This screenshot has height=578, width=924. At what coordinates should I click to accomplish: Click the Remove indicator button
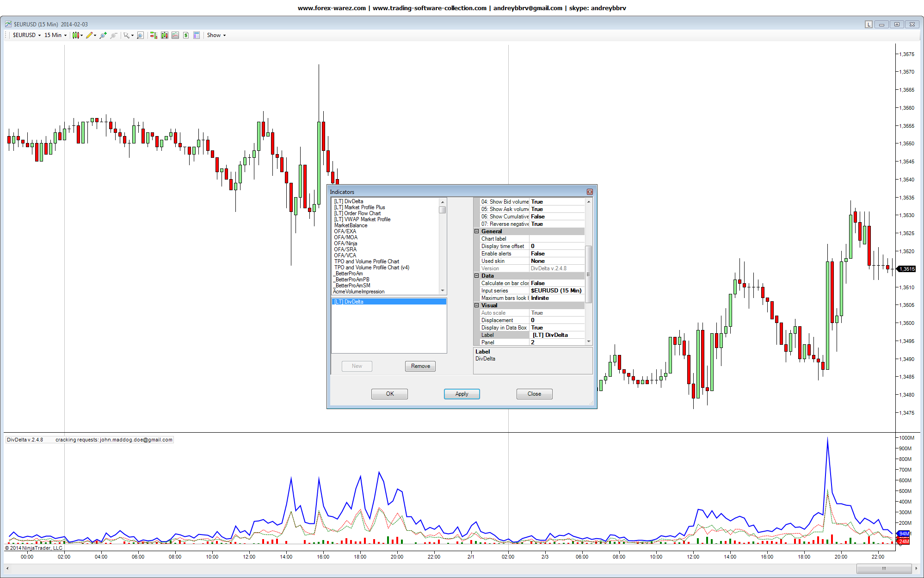tap(420, 366)
